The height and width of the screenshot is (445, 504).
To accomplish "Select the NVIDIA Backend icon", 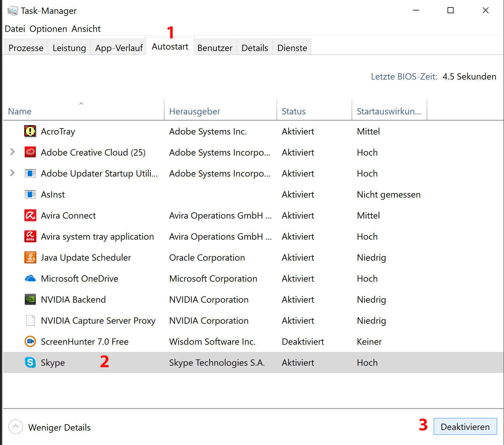I will [x=30, y=299].
